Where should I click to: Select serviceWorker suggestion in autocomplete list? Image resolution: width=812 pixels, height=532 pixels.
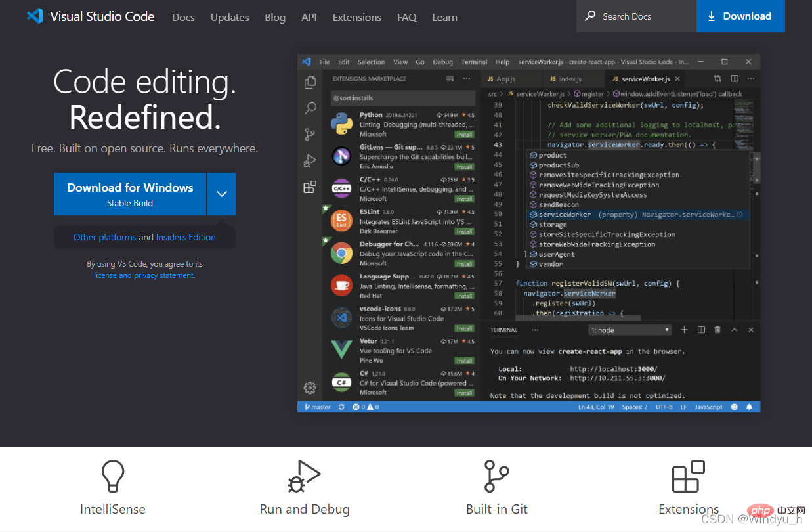pos(637,215)
